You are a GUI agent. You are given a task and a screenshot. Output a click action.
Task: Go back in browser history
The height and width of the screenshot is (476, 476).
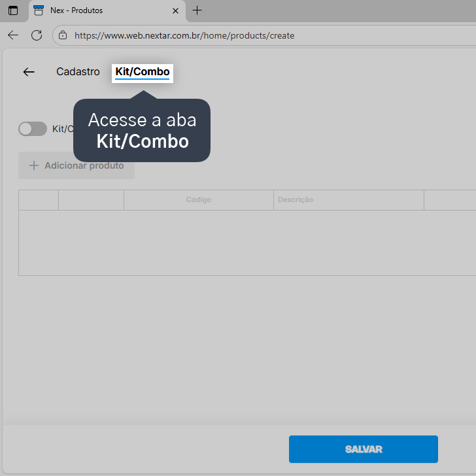pyautogui.click(x=13, y=35)
